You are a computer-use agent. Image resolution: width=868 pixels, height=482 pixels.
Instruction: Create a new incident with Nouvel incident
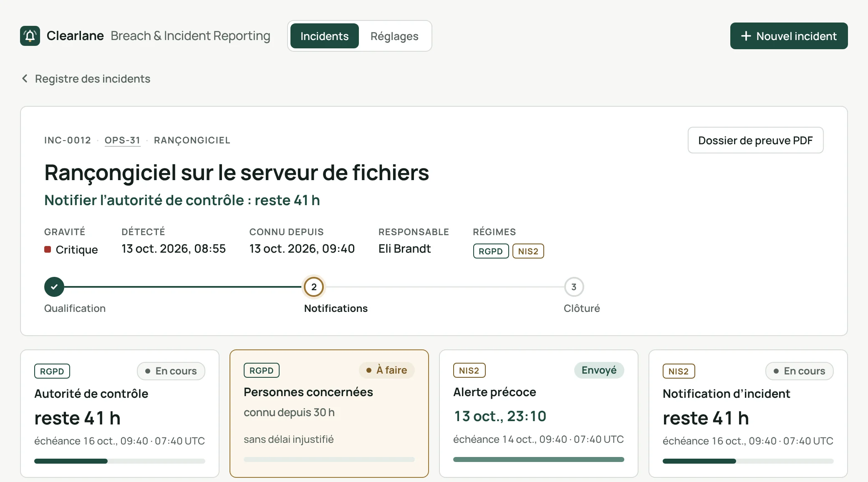point(789,36)
